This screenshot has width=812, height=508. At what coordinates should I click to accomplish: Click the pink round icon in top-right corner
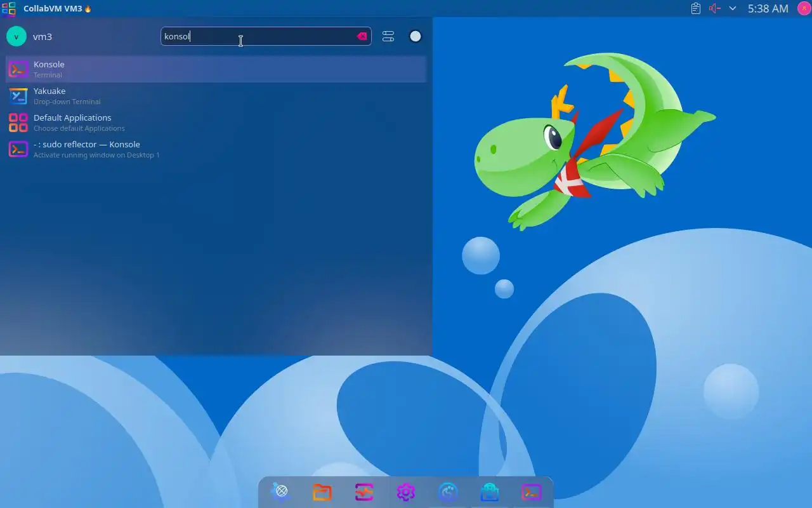click(803, 8)
